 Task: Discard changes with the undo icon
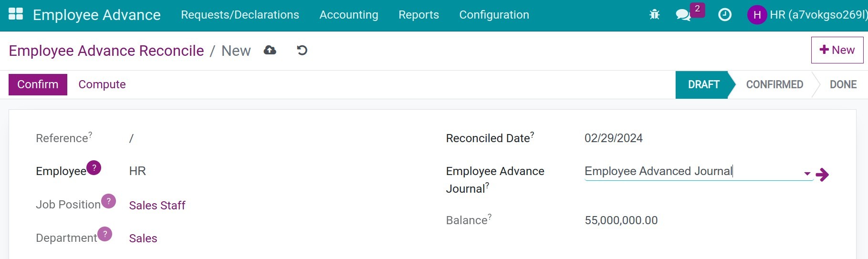click(x=302, y=50)
